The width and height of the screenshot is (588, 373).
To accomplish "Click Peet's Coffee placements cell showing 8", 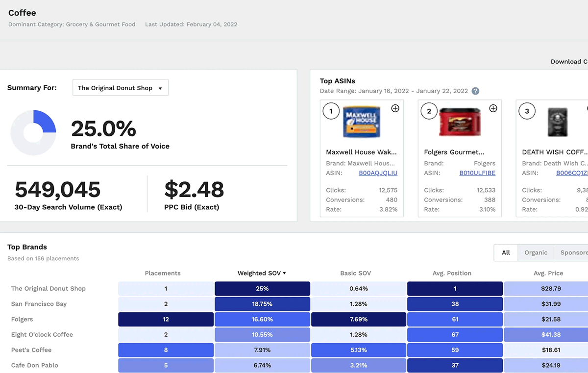I will pos(166,350).
